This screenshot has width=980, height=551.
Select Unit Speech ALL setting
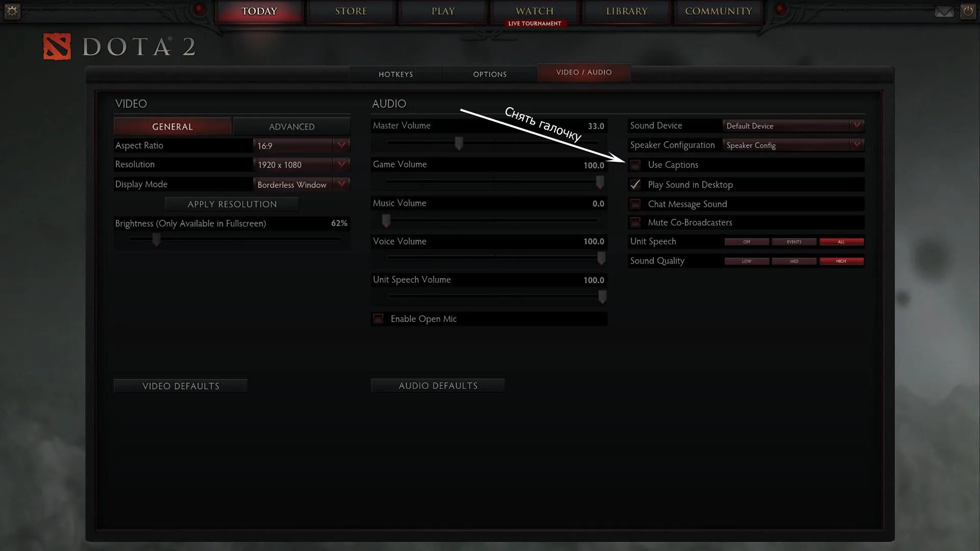(x=841, y=241)
